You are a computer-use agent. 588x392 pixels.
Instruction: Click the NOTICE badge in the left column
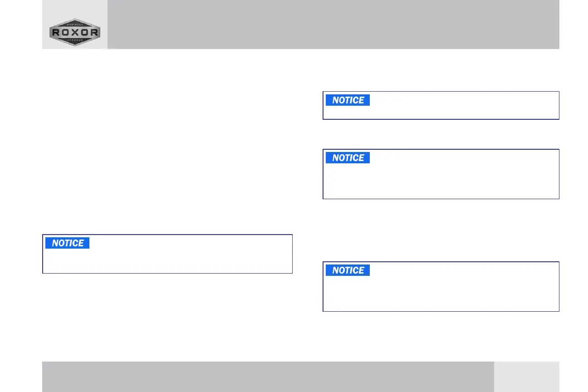tap(67, 243)
